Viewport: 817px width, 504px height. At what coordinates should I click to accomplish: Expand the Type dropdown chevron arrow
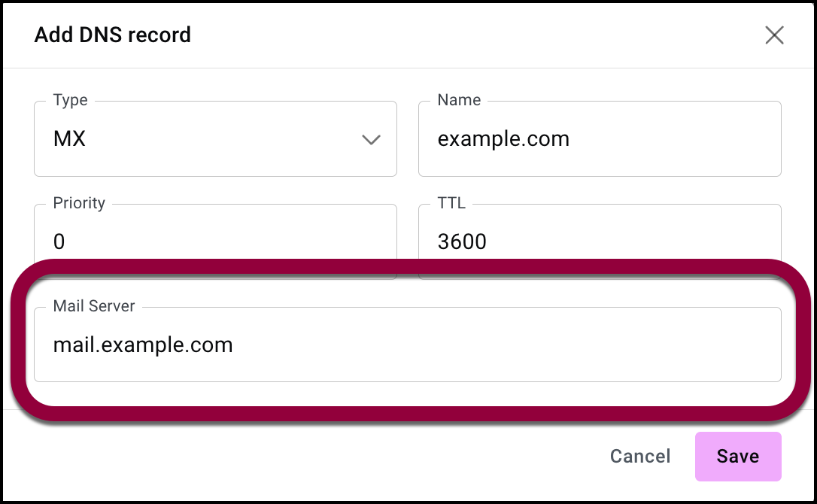tap(371, 140)
